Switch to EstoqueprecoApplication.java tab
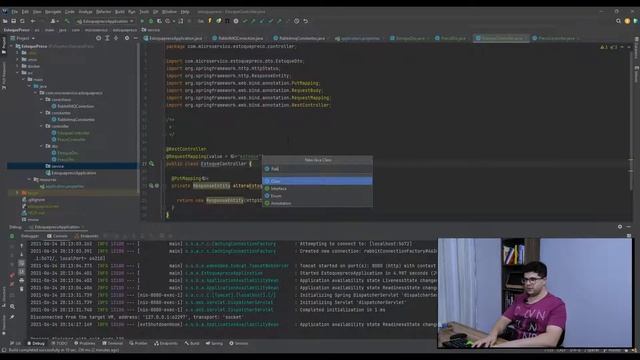Image resolution: width=640 pixels, height=360 pixels. [x=173, y=38]
